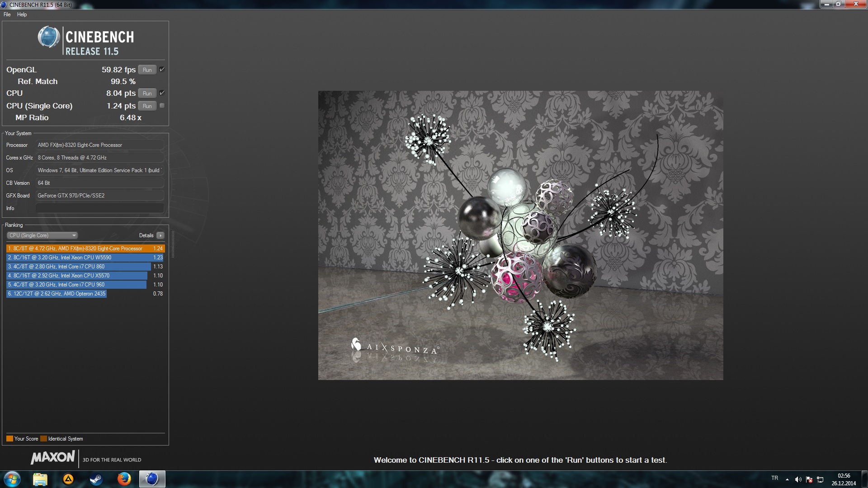Click the Windows Start orb
Image resolution: width=868 pixels, height=488 pixels.
12,479
